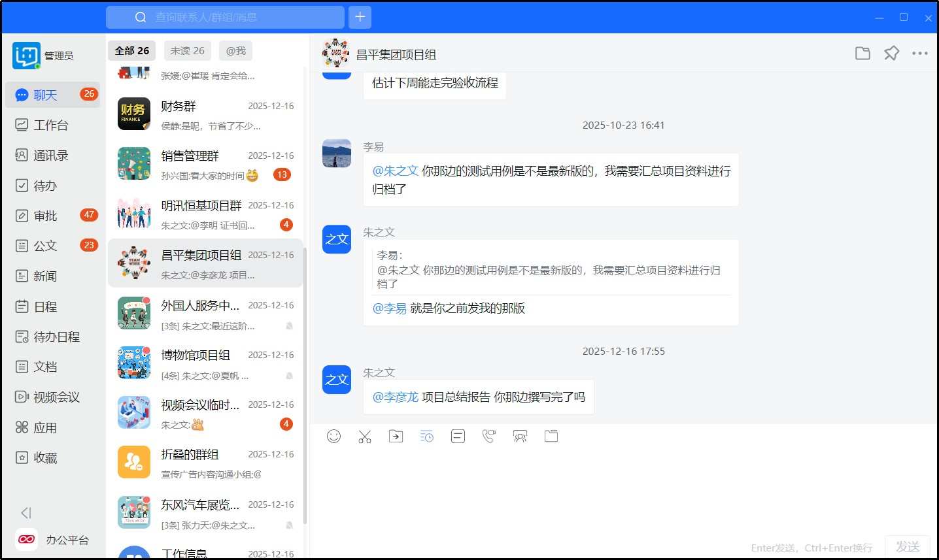The width and height of the screenshot is (939, 560).
Task: Open 审批 in the left sidebar
Action: point(45,216)
